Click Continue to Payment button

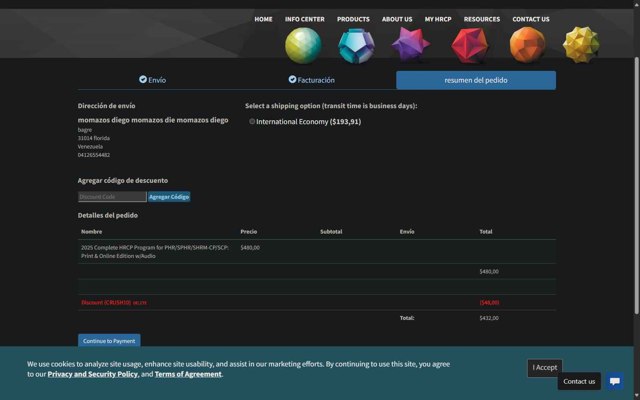click(x=109, y=341)
